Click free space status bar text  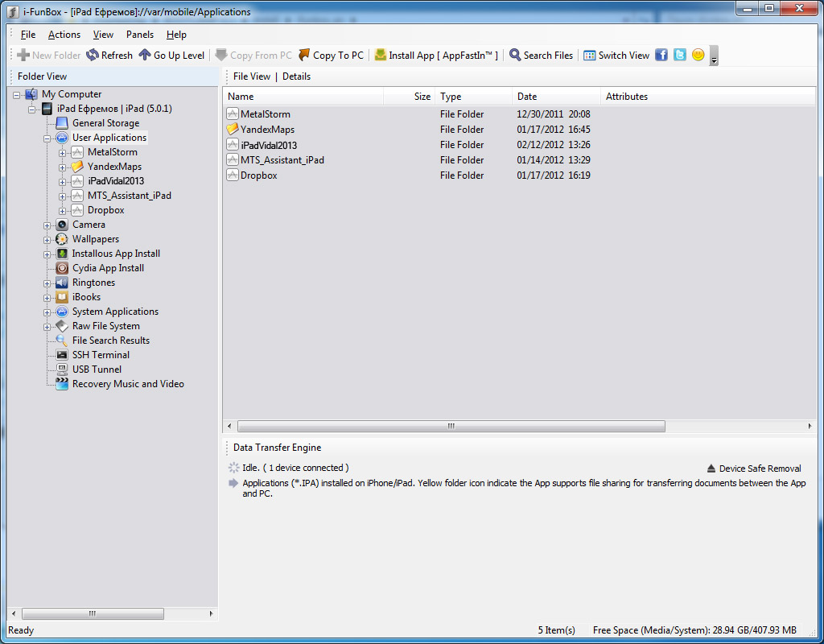[x=694, y=630]
